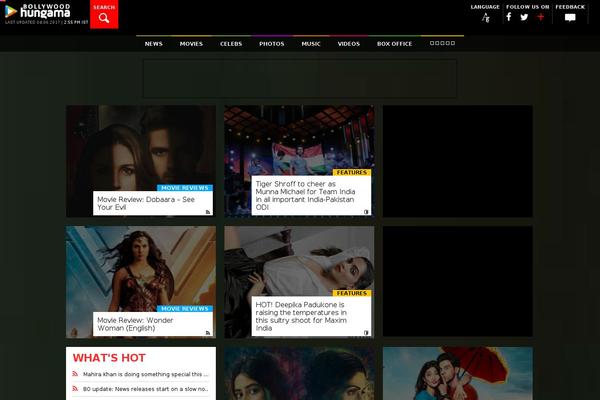Click RSS icon on Wonder Woman review card
Screen dimensions: 600x400
coord(208,333)
